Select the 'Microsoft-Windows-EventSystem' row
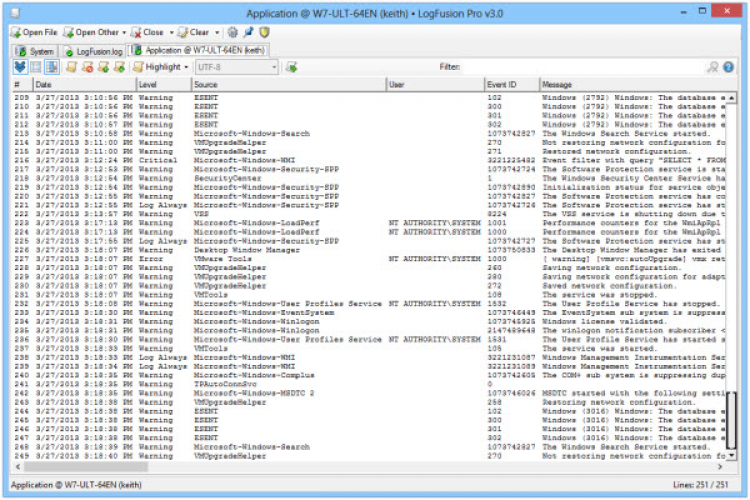Screen dimensions: 750x500 coord(369,312)
